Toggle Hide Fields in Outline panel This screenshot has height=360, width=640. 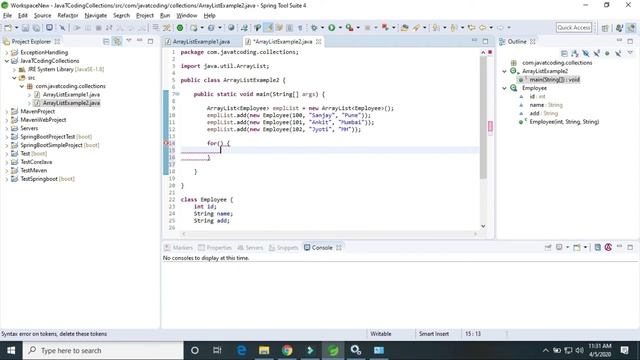[586, 53]
